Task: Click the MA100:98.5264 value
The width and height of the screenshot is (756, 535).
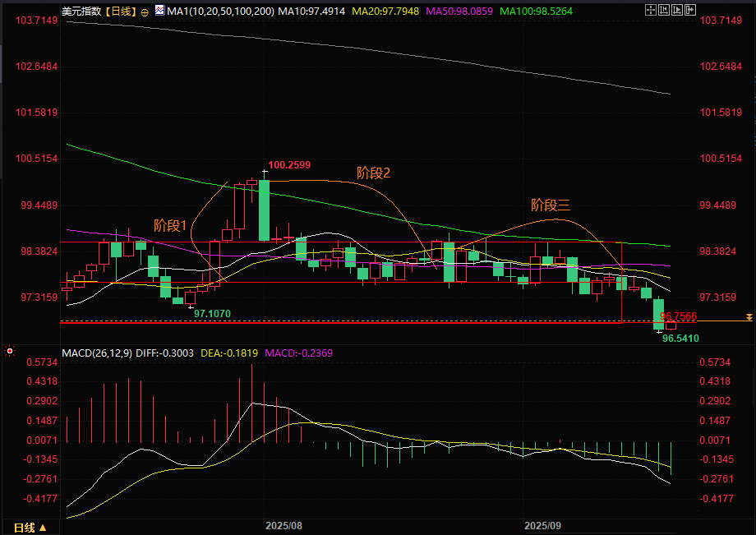Action: click(x=536, y=11)
